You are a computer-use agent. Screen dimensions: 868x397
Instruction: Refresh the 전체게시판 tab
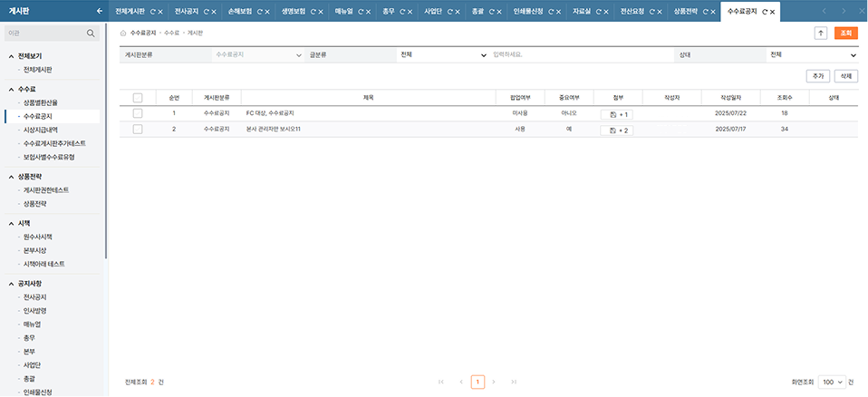tap(151, 11)
